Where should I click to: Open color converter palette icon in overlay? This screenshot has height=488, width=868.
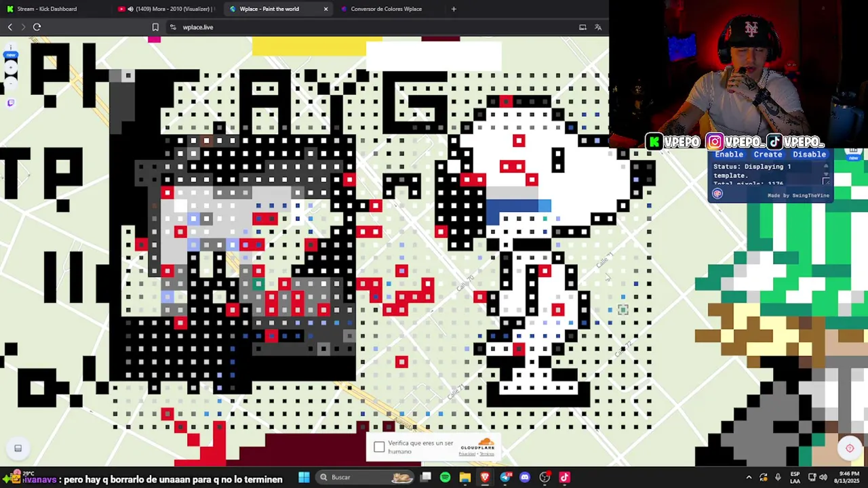coord(717,194)
